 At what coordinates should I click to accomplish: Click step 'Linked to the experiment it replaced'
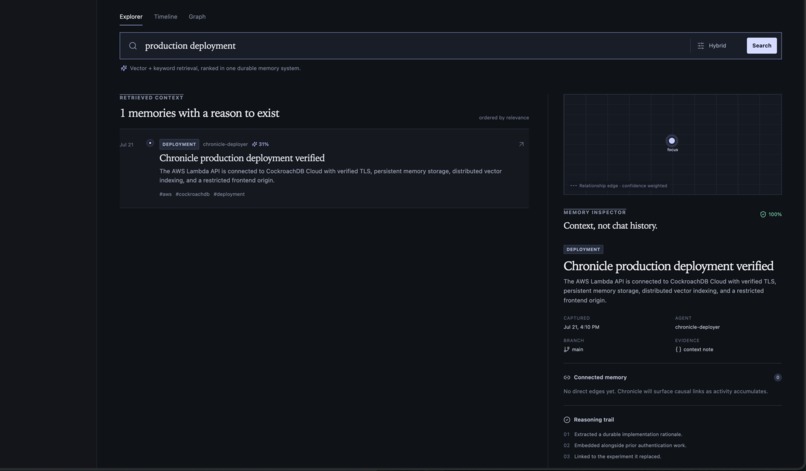click(x=617, y=457)
